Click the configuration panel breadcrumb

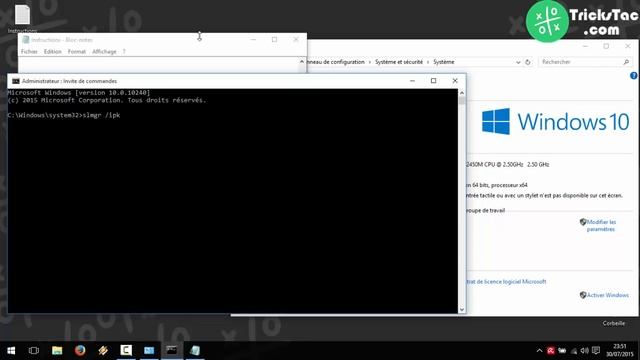point(336,62)
